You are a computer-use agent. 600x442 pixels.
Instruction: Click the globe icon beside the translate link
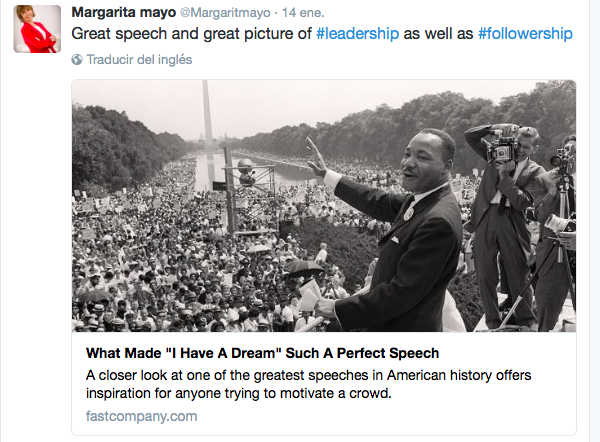(x=77, y=60)
